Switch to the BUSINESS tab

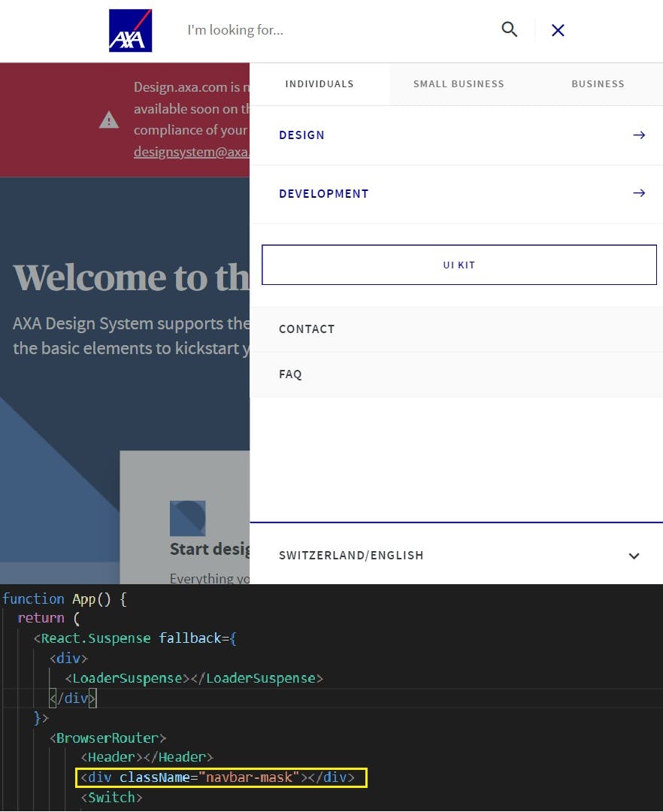[598, 83]
